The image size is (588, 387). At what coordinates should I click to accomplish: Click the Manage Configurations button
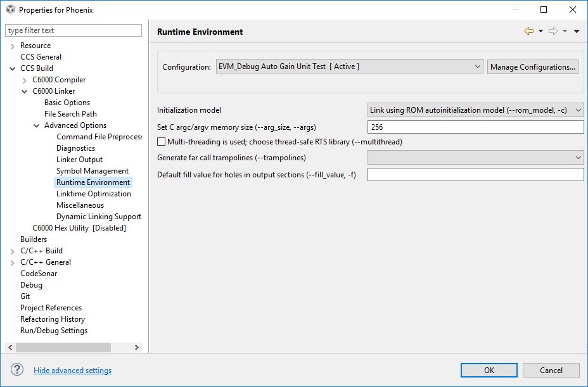pos(532,67)
